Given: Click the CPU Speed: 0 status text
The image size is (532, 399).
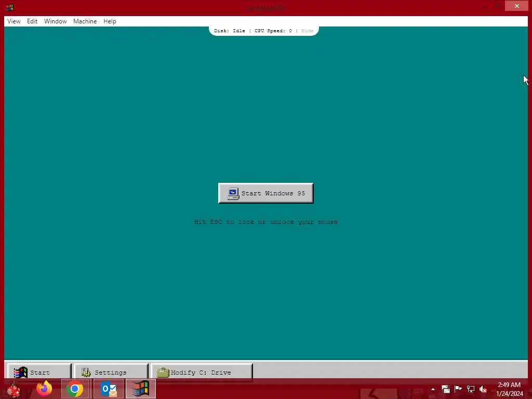Looking at the screenshot, I should pyautogui.click(x=273, y=31).
